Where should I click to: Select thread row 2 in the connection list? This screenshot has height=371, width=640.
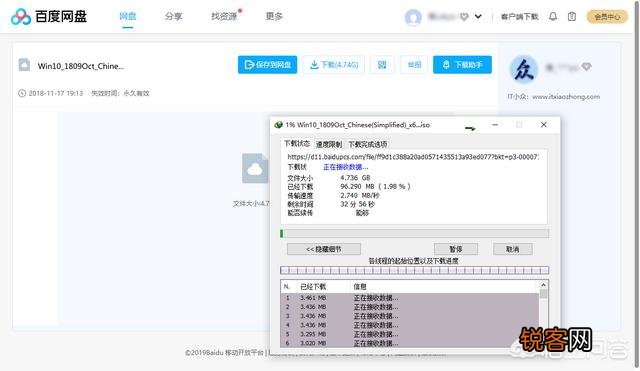click(410, 307)
